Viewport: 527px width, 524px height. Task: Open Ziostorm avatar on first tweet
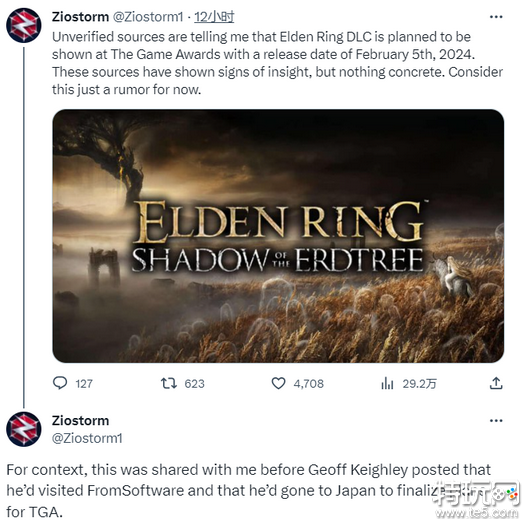coord(24,26)
